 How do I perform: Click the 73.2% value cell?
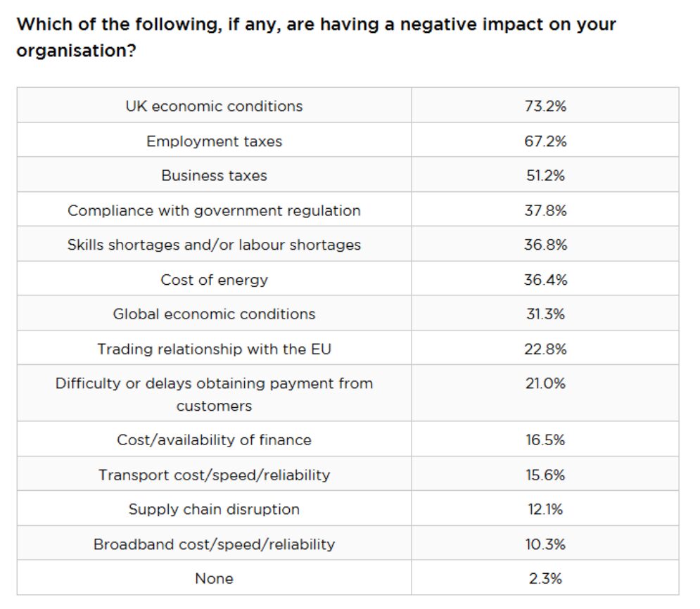(x=545, y=106)
